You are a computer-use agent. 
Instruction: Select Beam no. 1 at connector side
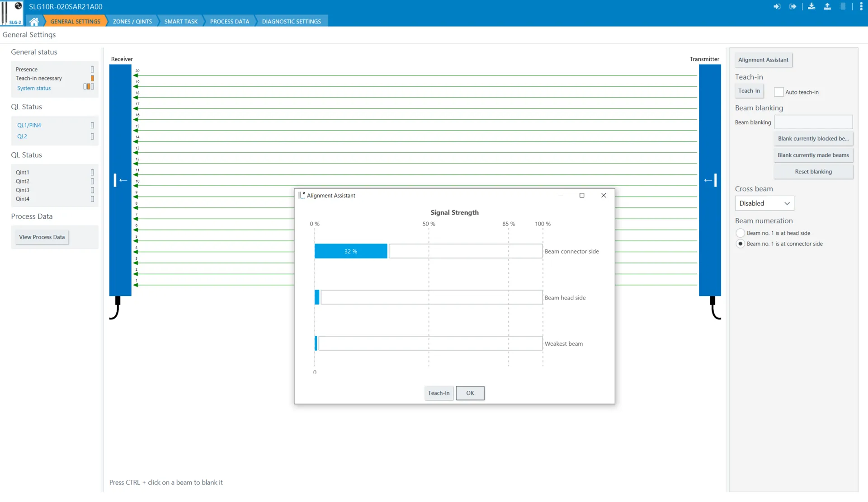[x=740, y=244]
